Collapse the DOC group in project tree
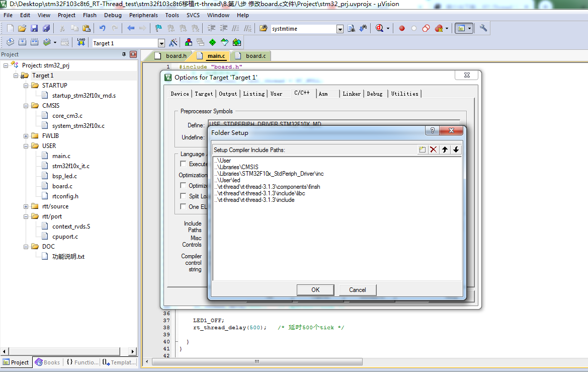 (26, 247)
